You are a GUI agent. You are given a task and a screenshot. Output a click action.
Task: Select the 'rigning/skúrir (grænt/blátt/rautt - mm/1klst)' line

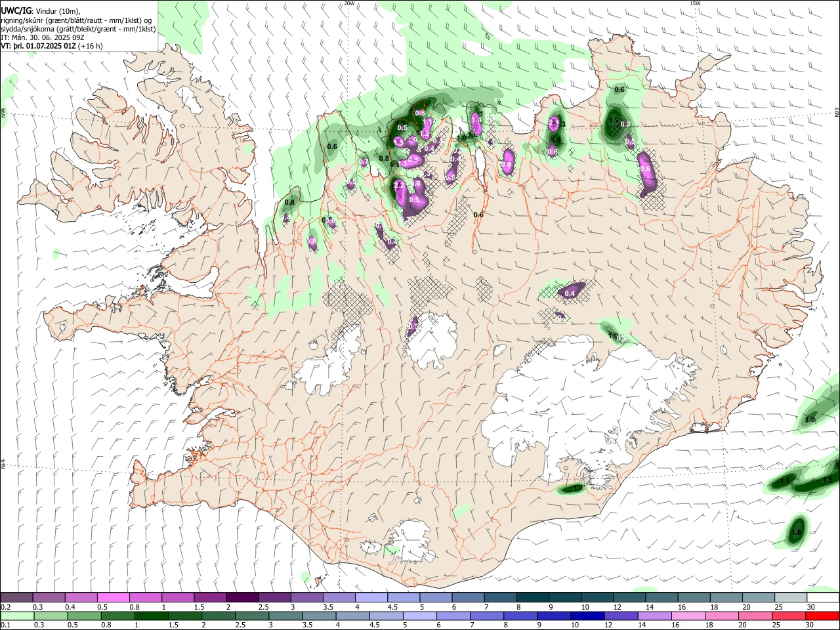point(75,20)
